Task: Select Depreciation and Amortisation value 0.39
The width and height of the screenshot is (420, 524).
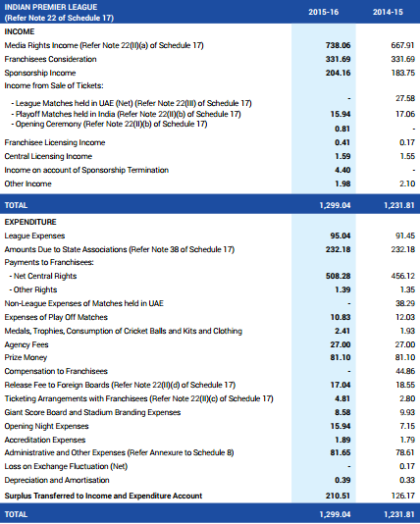Action: (342, 480)
